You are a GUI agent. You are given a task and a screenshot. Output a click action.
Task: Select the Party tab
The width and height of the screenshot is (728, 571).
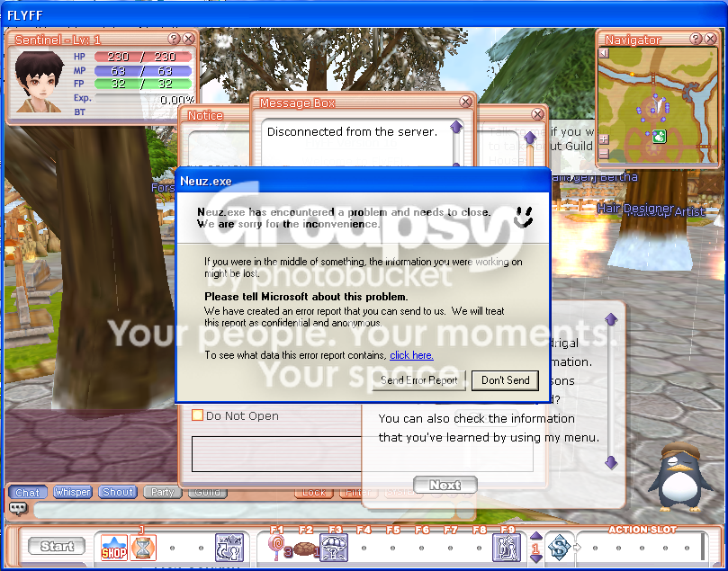pos(162,492)
